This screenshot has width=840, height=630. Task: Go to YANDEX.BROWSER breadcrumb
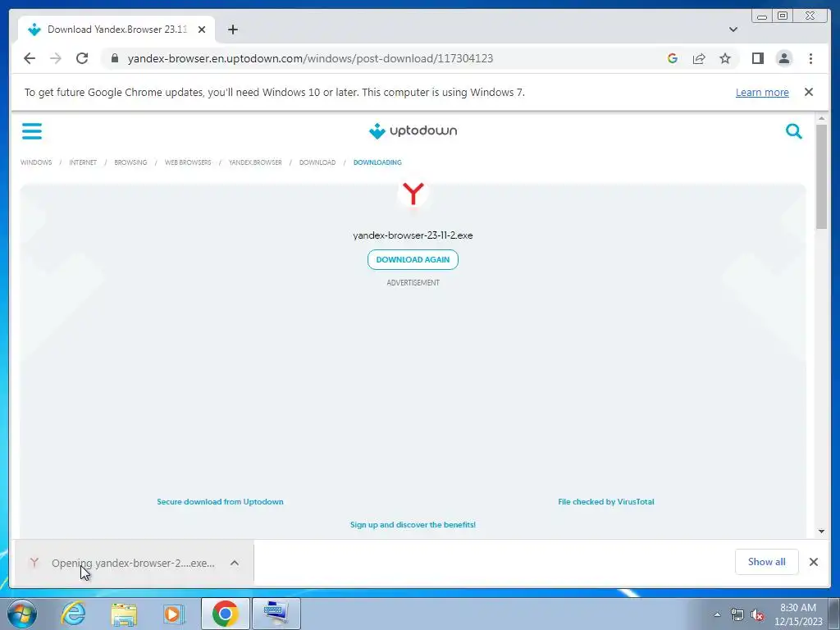coord(255,162)
